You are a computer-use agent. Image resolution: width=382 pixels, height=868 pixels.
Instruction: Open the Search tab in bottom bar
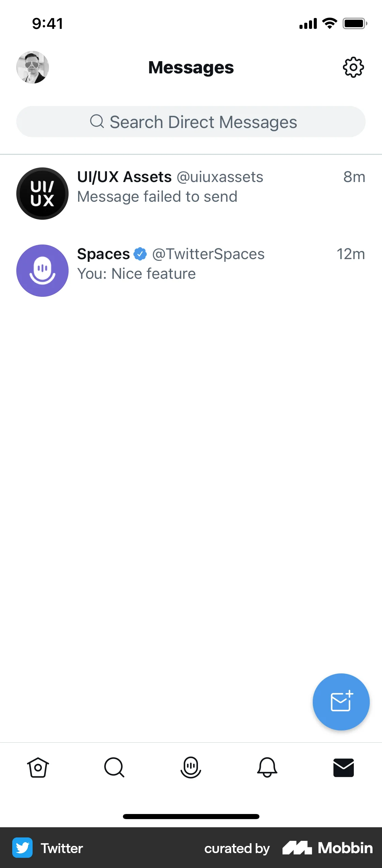[114, 767]
